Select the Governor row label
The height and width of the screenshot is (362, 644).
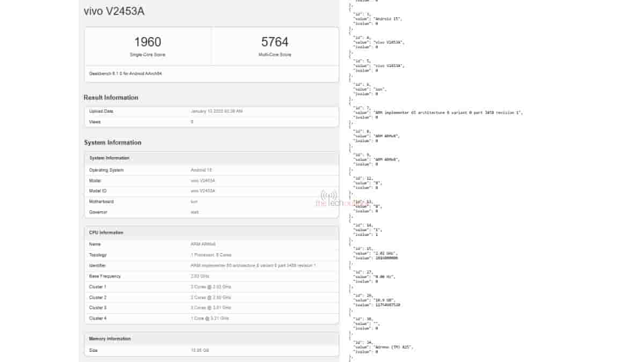point(98,212)
